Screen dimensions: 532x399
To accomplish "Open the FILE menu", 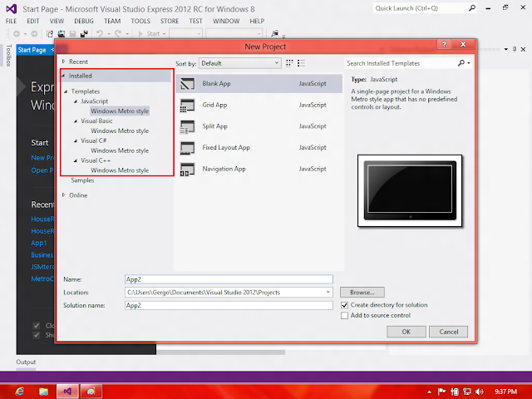I will (x=11, y=21).
